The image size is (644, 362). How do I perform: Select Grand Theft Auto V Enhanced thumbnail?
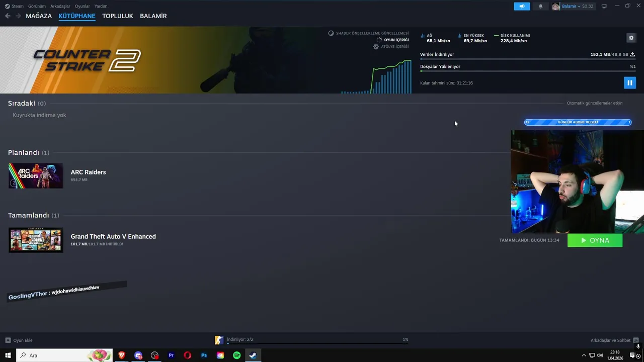coord(36,240)
